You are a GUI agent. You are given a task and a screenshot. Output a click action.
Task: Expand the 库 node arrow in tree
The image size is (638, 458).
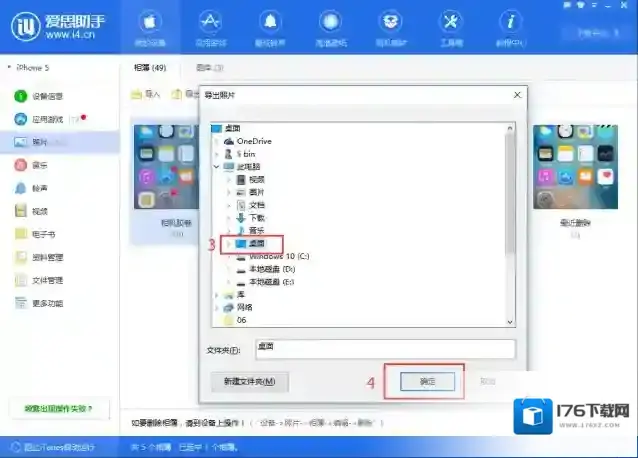tap(216, 294)
